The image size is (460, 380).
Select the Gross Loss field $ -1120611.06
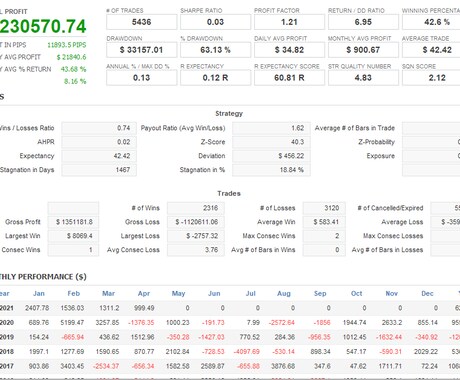pos(196,222)
